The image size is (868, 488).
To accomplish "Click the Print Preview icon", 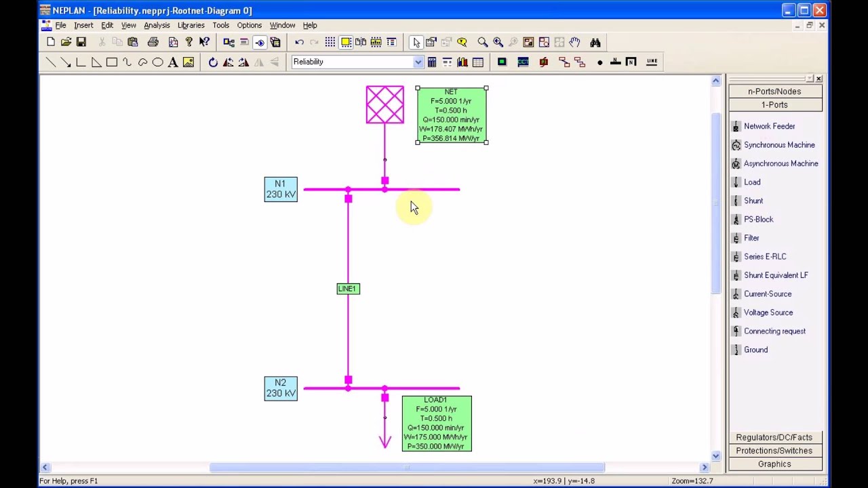I will coord(174,42).
